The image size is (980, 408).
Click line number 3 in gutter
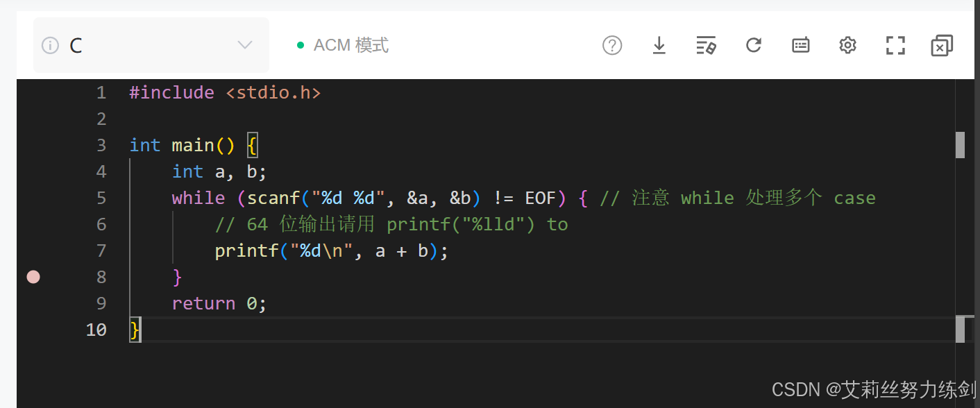(x=101, y=145)
